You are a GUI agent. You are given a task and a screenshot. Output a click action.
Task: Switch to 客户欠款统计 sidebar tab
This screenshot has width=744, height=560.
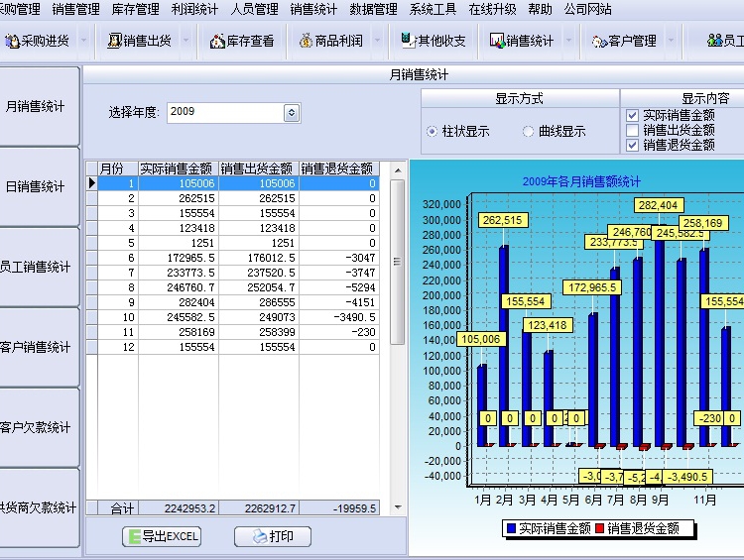pos(39,427)
